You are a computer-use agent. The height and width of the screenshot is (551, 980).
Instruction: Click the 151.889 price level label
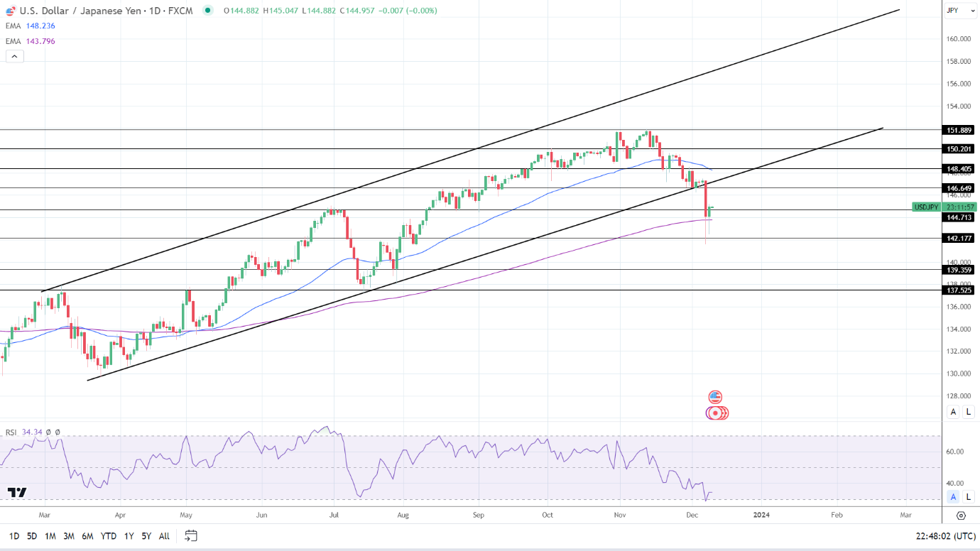[x=958, y=130]
